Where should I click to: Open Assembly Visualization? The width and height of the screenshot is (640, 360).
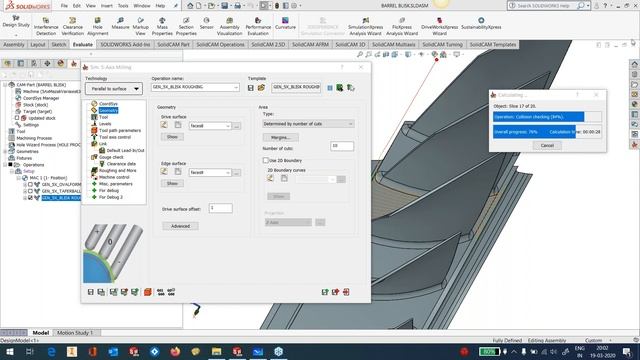[229, 27]
